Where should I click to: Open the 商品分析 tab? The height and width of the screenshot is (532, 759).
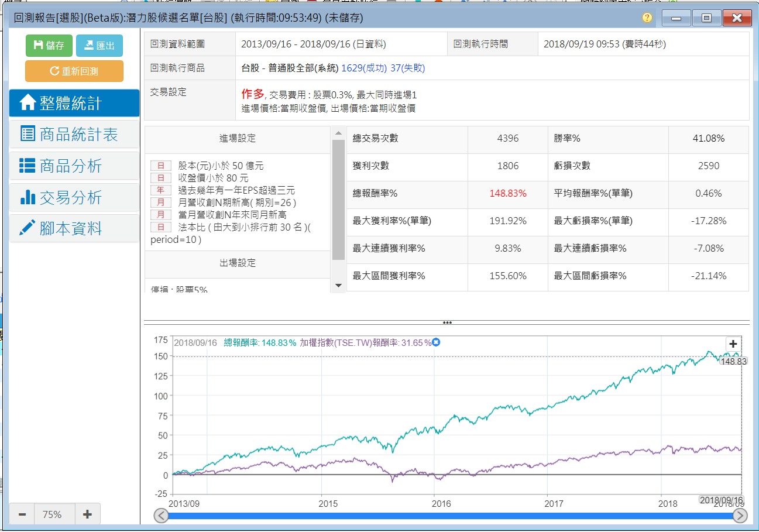tap(74, 166)
